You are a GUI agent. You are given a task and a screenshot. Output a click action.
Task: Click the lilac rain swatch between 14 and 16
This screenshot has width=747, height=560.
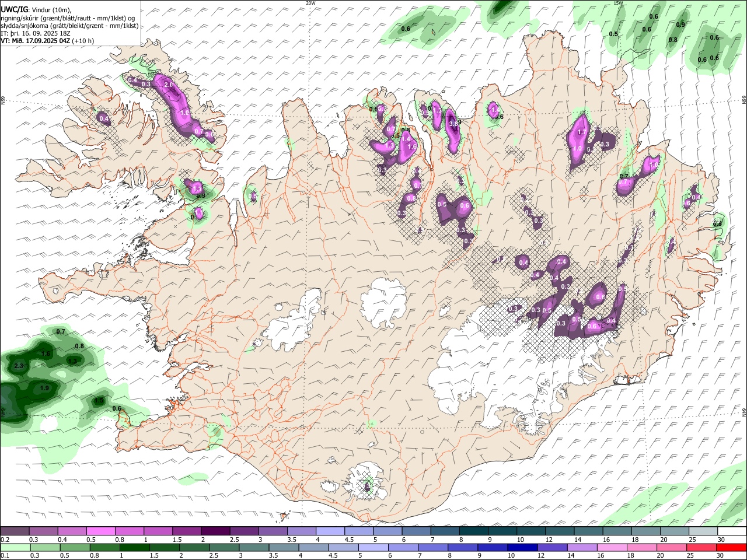582,547
